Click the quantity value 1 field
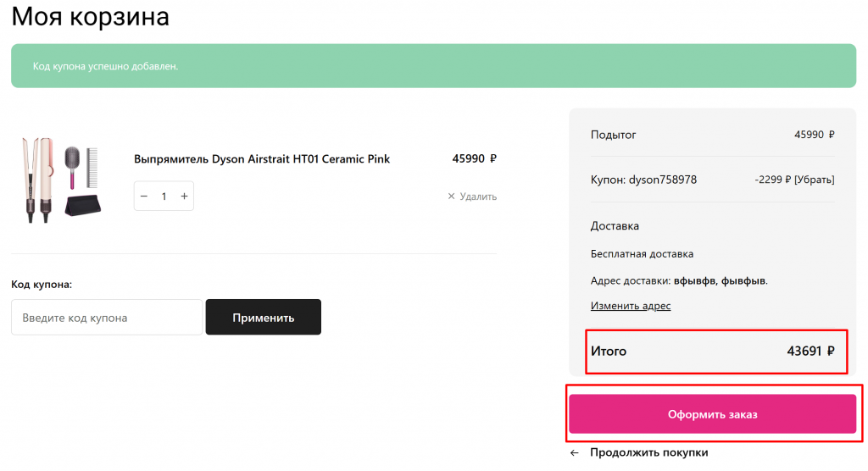This screenshot has height=471, width=868. [164, 196]
